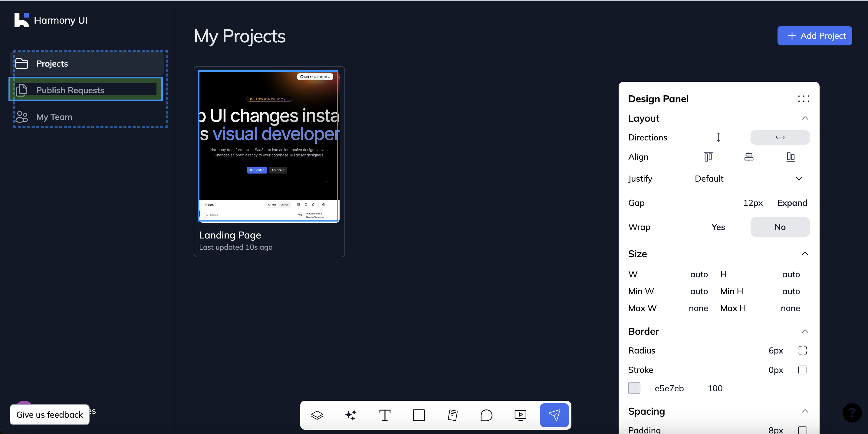Open the comment bubble tool
The width and height of the screenshot is (868, 434).
point(486,415)
